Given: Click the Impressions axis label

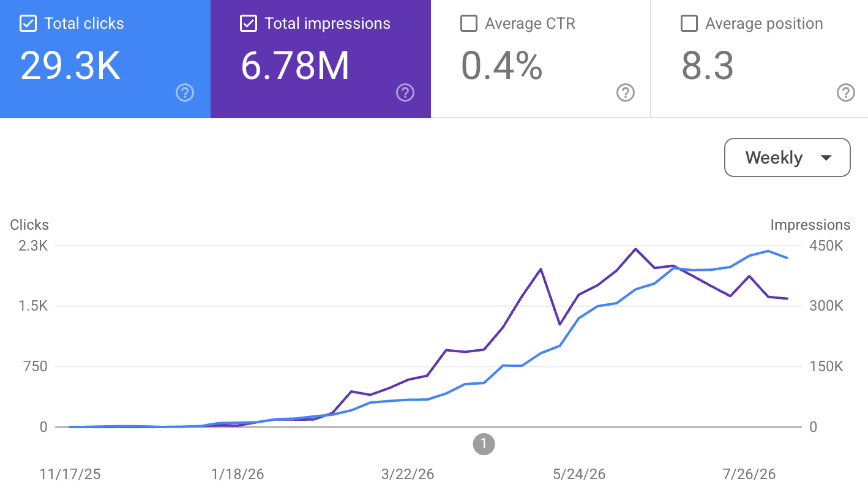Looking at the screenshot, I should coord(810,225).
